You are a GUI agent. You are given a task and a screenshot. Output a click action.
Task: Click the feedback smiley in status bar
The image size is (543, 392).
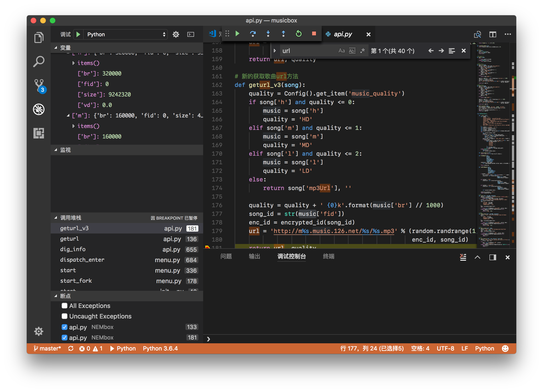505,349
